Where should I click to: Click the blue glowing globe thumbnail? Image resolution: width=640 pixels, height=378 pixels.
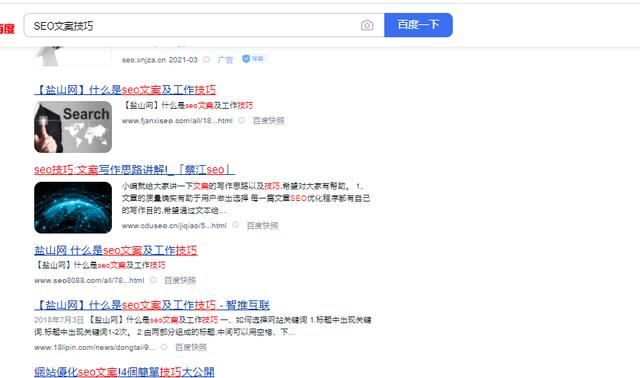pos(73,207)
